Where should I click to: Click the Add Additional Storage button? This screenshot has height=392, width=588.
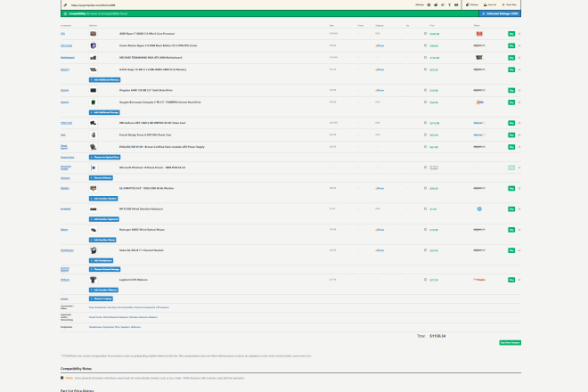point(104,112)
